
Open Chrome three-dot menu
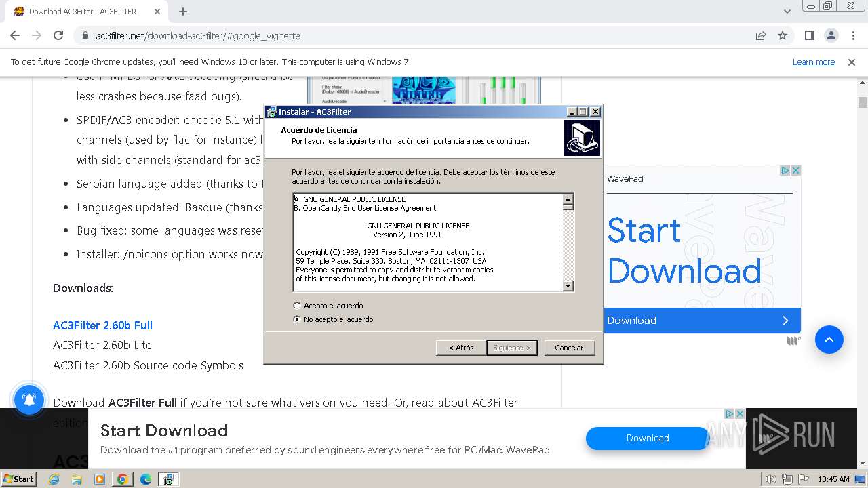coord(853,35)
